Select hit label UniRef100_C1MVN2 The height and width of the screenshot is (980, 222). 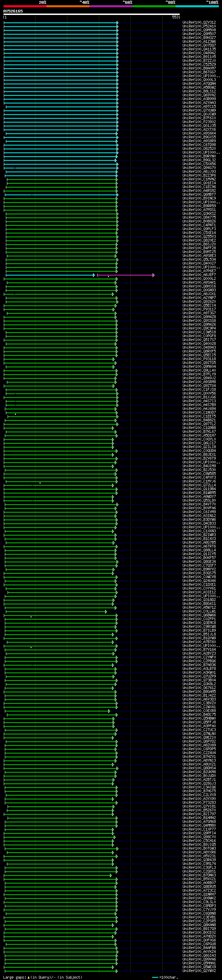click(199, 179)
